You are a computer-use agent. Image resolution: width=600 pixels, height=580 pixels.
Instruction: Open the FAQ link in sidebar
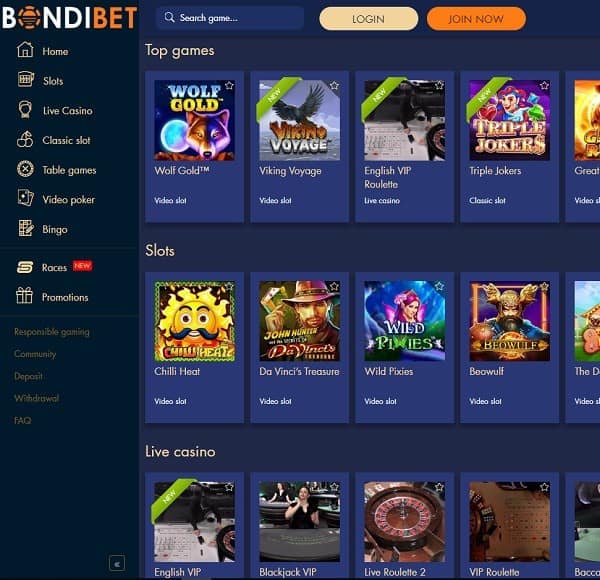pyautogui.click(x=23, y=420)
